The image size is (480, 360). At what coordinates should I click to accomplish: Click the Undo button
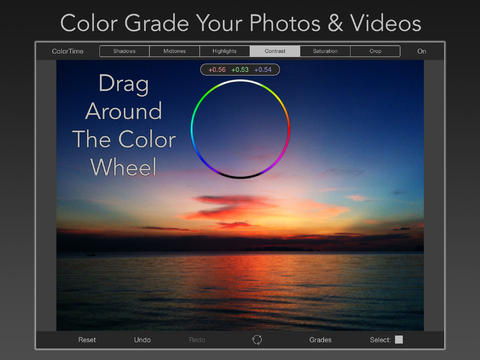click(142, 340)
